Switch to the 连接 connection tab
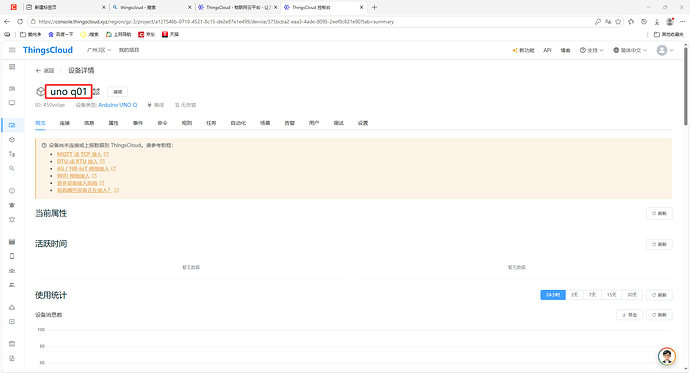This screenshot has height=373, width=690. (65, 123)
